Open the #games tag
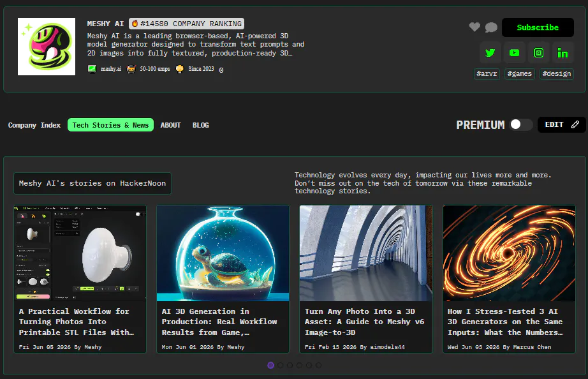This screenshot has height=379, width=588. click(x=520, y=73)
